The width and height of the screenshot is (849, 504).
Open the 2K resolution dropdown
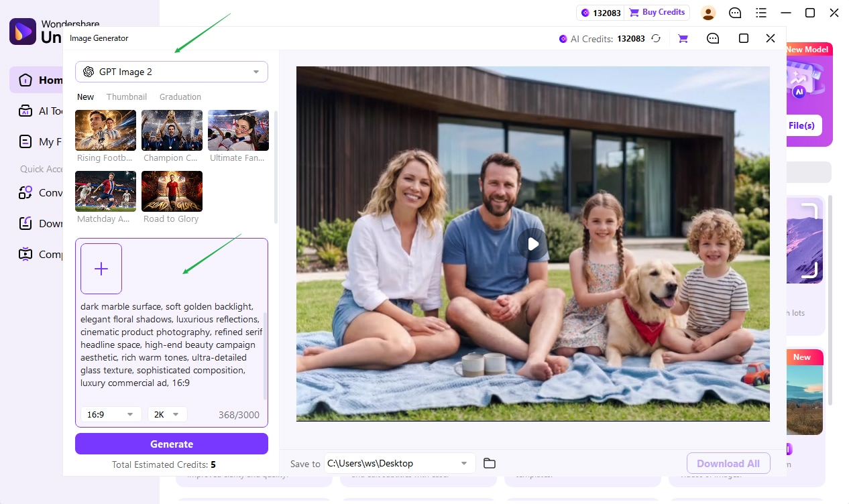[x=168, y=414]
